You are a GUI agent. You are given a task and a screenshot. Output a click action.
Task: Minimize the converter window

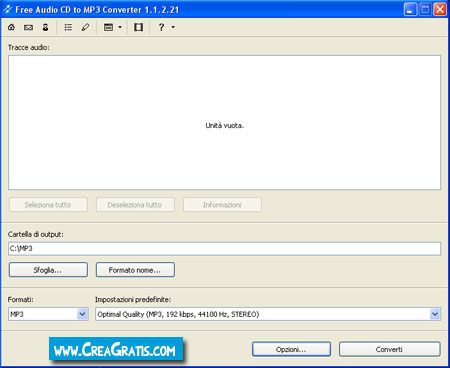[410, 9]
